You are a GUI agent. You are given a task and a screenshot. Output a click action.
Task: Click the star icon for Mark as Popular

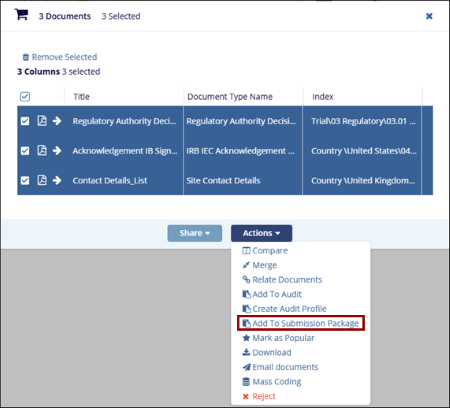click(x=246, y=338)
